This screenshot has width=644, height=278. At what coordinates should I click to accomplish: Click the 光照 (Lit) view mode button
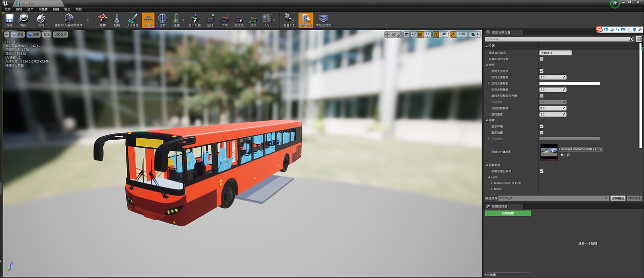click(x=34, y=35)
